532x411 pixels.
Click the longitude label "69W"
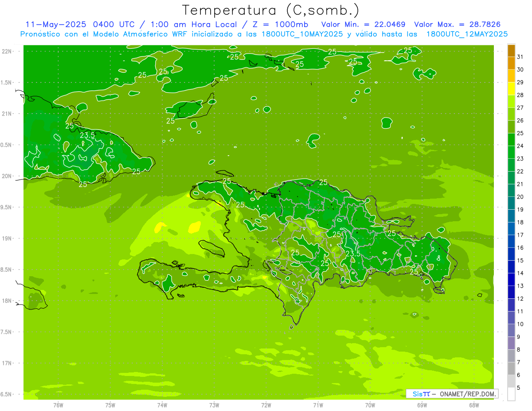[422, 405]
